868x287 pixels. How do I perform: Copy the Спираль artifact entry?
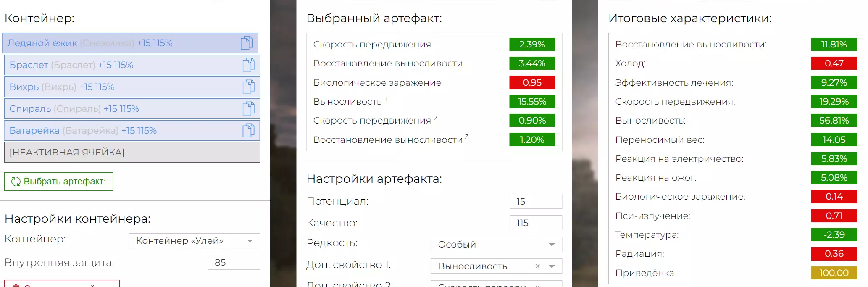[248, 108]
